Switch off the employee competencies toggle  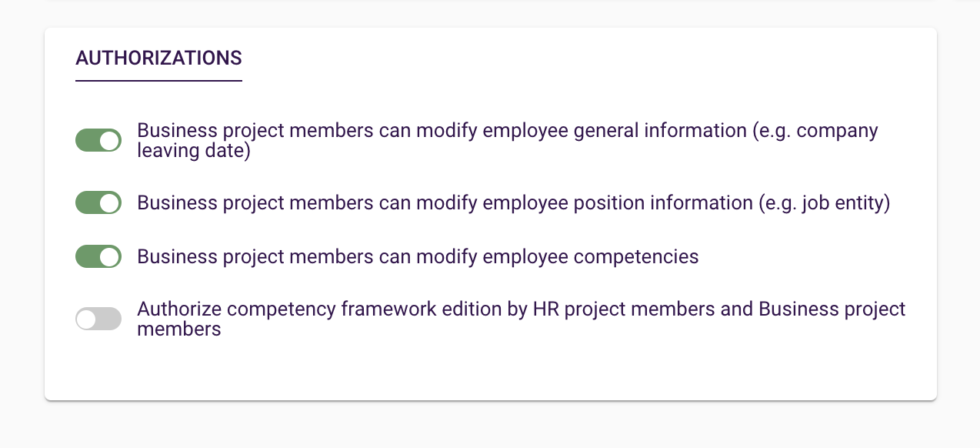tap(98, 256)
